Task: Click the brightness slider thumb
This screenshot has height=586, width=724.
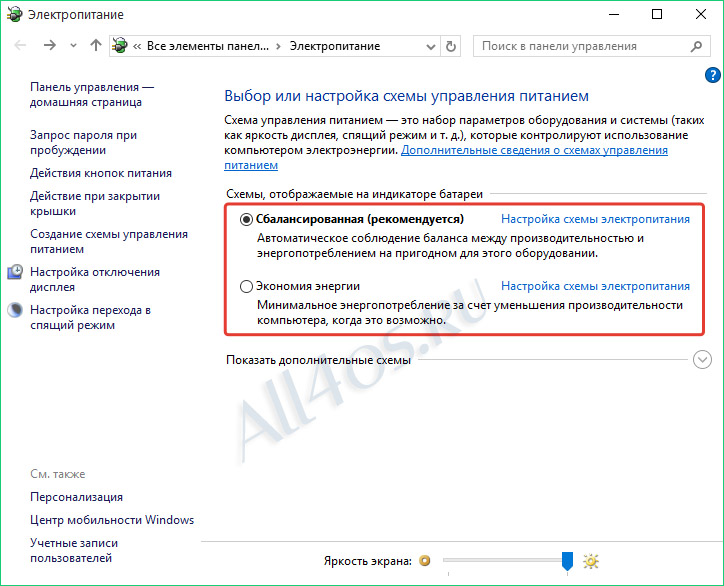Action: (567, 561)
